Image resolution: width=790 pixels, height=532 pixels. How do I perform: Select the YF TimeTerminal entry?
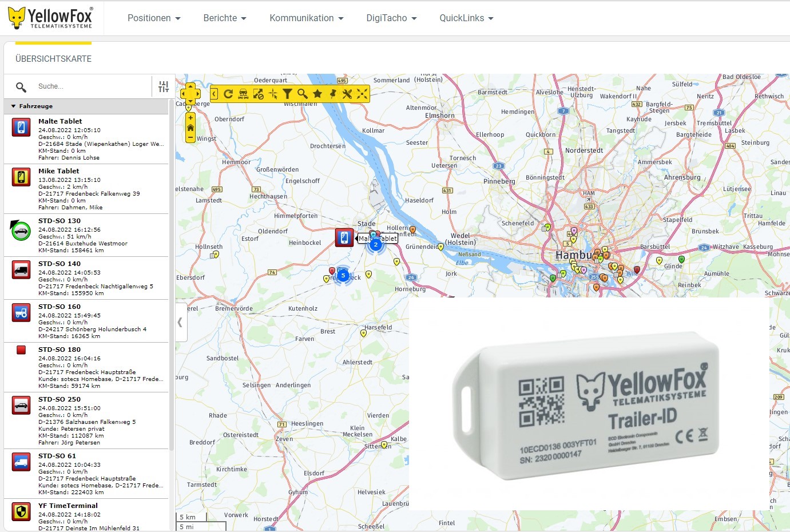click(x=86, y=515)
